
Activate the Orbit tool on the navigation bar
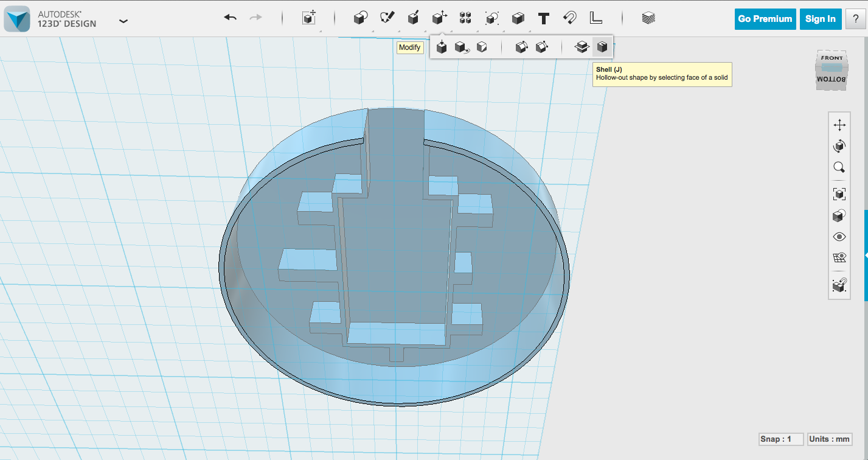click(x=839, y=146)
